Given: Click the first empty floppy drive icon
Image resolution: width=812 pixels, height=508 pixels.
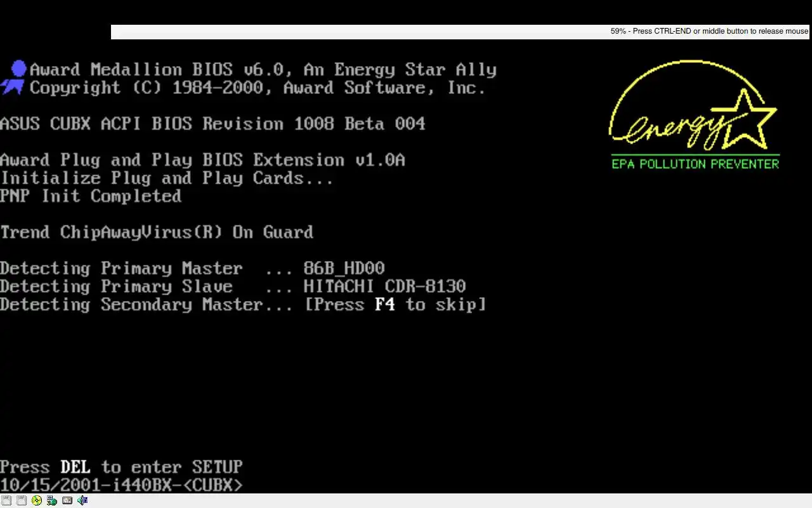Looking at the screenshot, I should [x=6, y=500].
